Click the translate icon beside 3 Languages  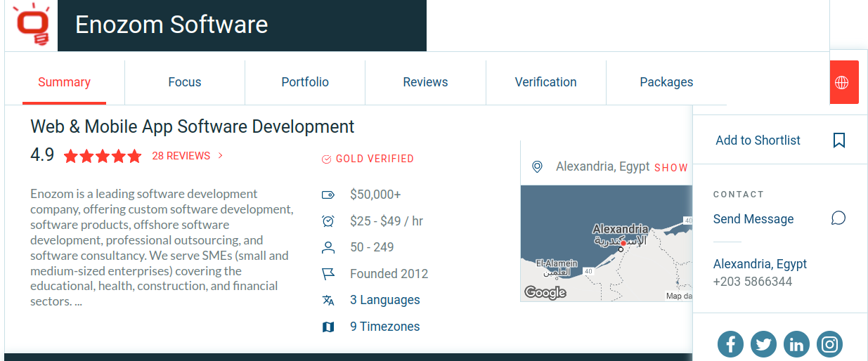pyautogui.click(x=328, y=300)
